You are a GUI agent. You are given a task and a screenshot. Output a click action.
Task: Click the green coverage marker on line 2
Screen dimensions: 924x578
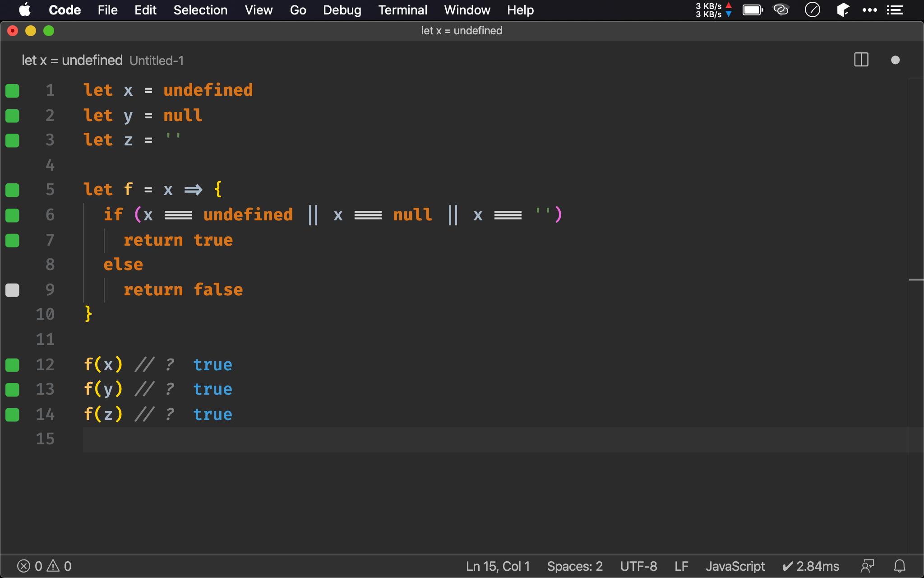coord(12,116)
